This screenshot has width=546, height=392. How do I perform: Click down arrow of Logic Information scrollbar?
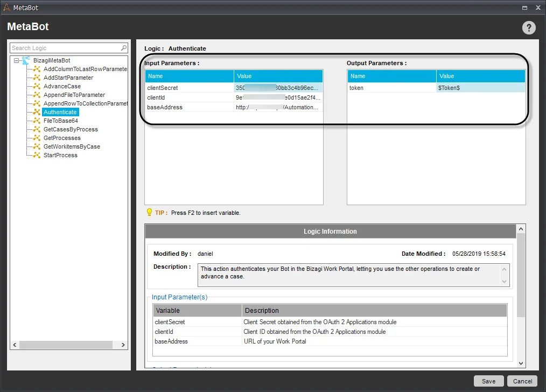pos(521,363)
